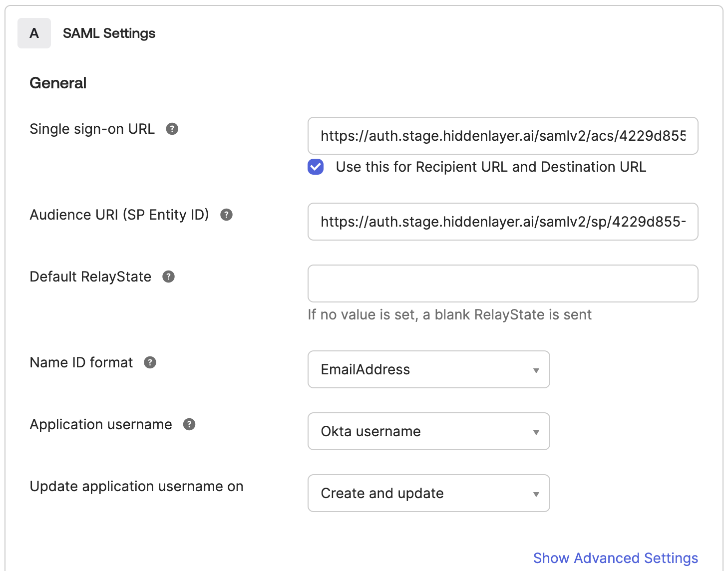The height and width of the screenshot is (571, 728).
Task: Click the 'A' step badge near SAML Settings
Action: (x=34, y=33)
